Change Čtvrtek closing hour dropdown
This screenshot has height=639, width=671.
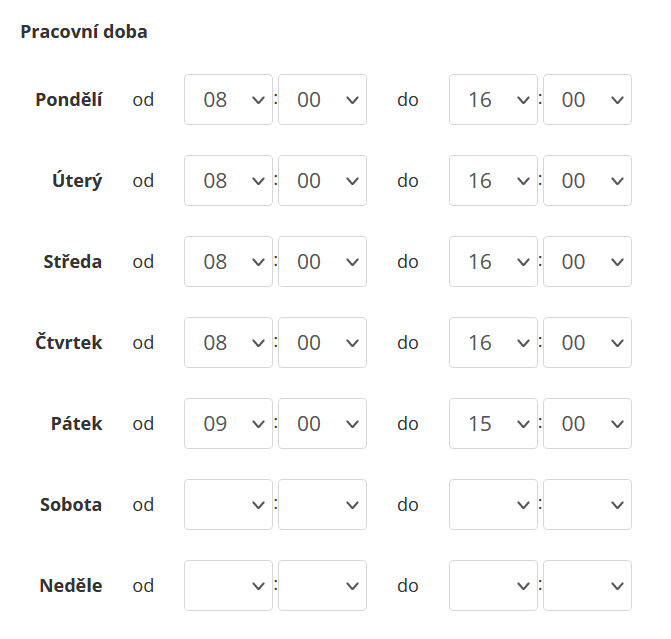(x=493, y=343)
